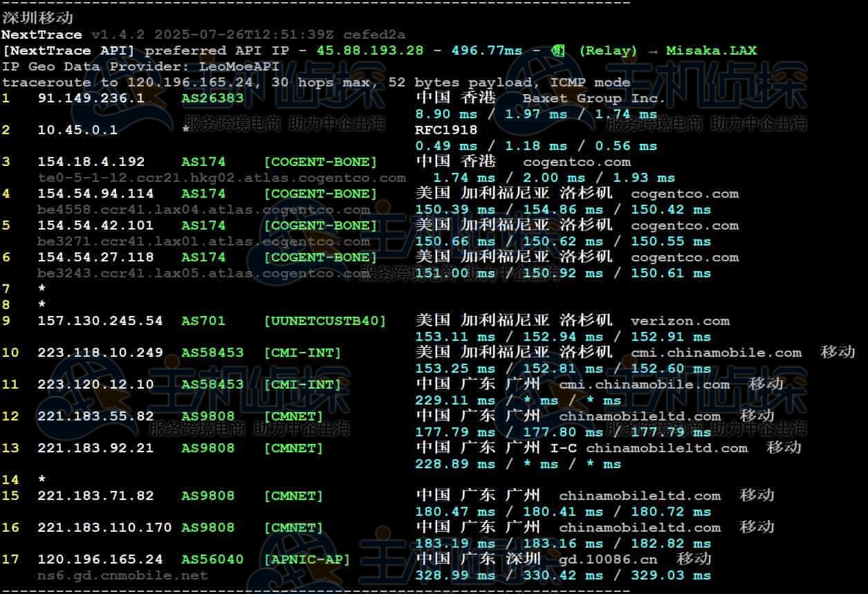Viewport: 868px width, 594px height.
Task: Open the verizon.com domain
Action: (680, 321)
